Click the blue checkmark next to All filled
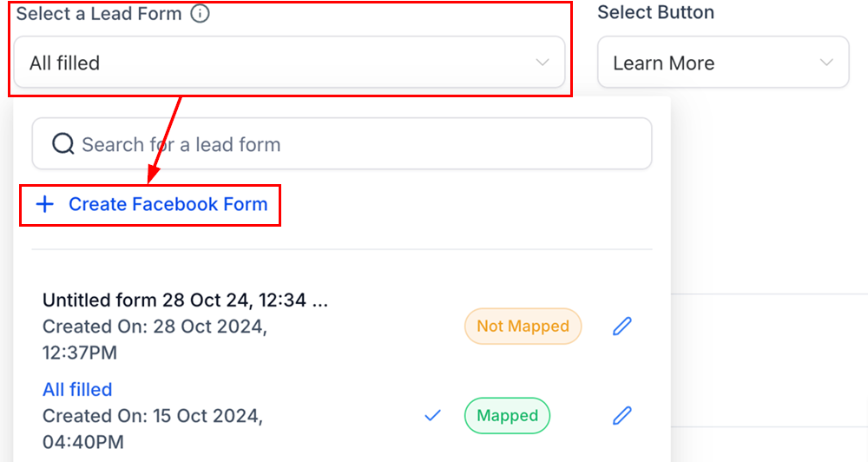The image size is (868, 462). [x=432, y=415]
